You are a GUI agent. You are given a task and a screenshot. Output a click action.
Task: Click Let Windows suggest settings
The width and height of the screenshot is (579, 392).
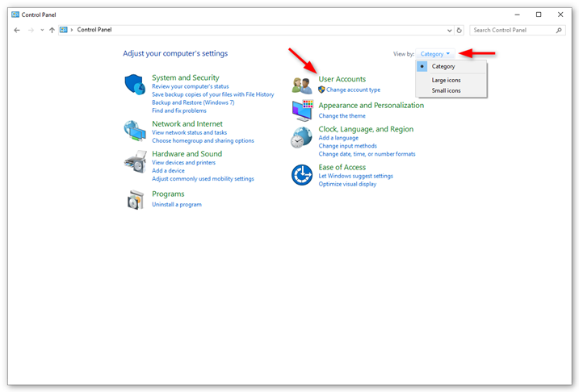point(355,176)
